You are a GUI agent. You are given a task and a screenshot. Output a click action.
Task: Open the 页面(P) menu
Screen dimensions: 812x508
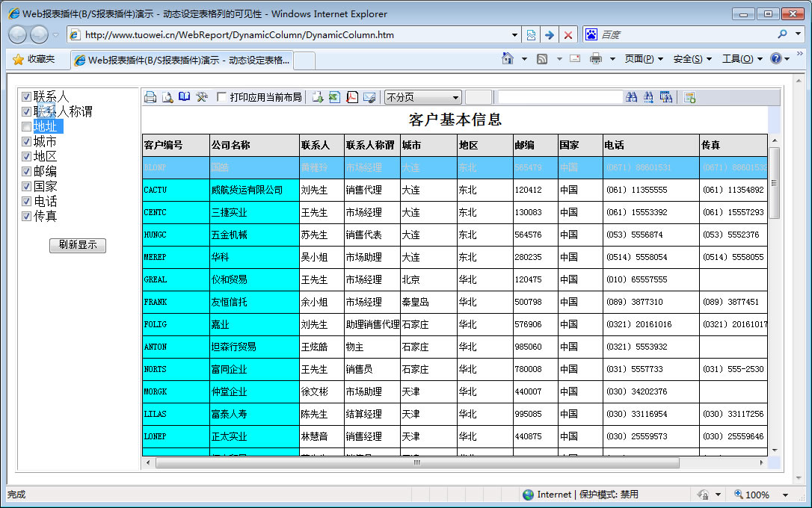[x=643, y=59]
